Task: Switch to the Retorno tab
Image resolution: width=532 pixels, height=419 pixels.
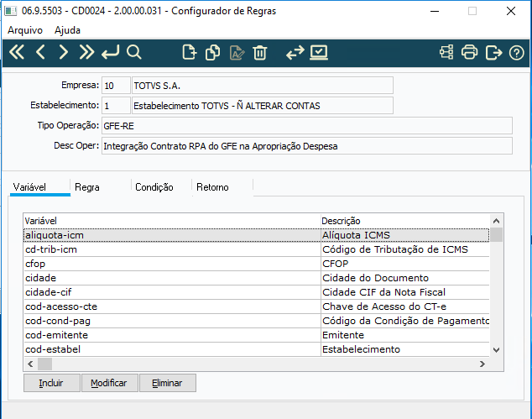Action: pos(222,187)
